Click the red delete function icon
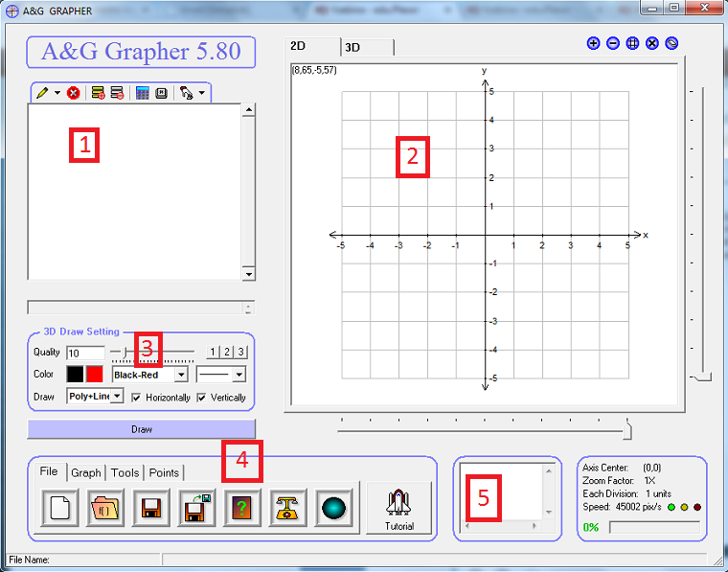Image resolution: width=728 pixels, height=572 pixels. (x=73, y=93)
